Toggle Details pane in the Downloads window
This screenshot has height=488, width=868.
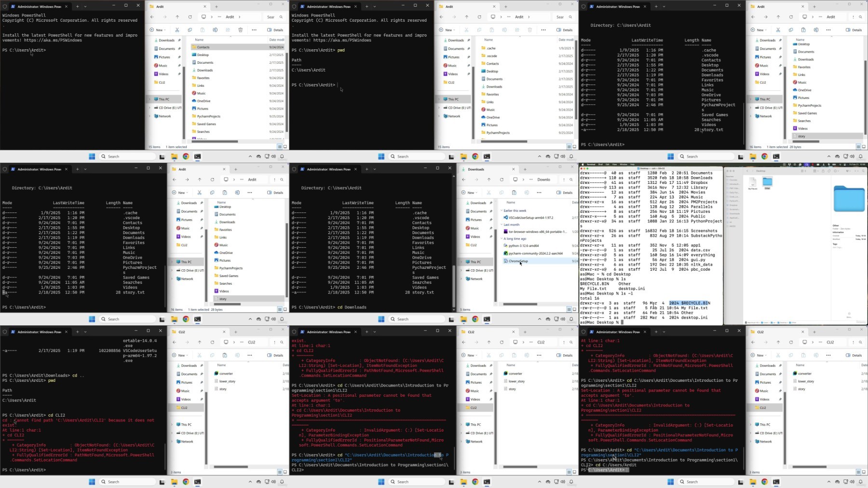tap(565, 193)
